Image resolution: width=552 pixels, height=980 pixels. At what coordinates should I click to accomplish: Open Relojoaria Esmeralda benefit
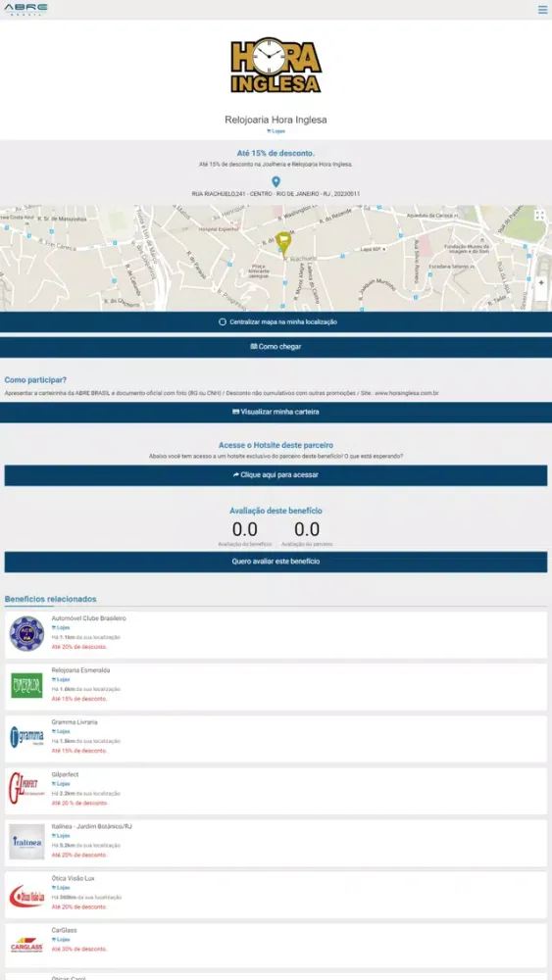click(276, 686)
